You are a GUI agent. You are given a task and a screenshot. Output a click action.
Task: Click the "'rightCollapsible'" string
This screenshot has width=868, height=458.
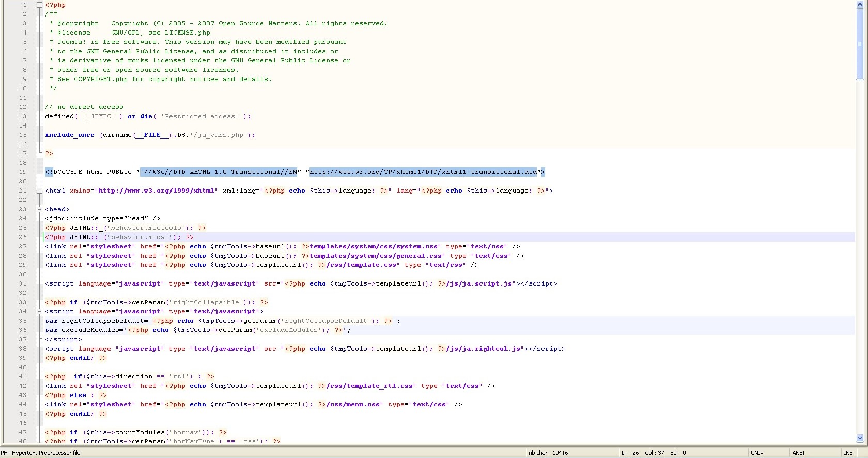(206, 302)
